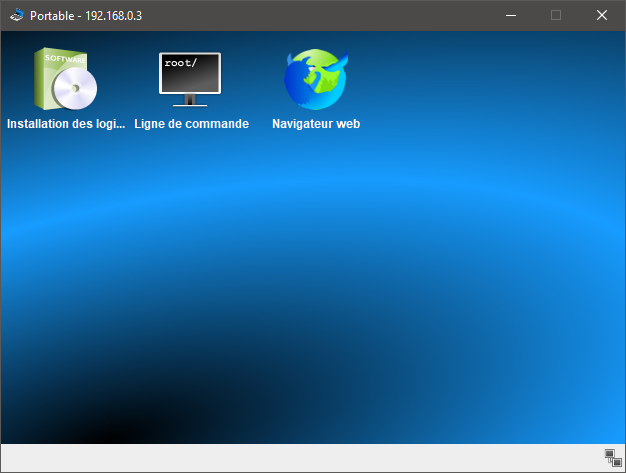This screenshot has height=473, width=626.
Task: Click the greyed-out maximize button
Action: 556,15
